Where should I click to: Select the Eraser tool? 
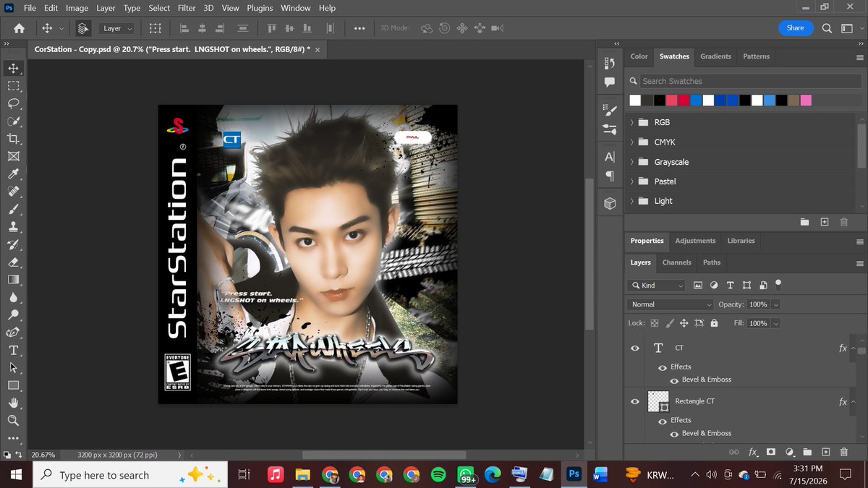[13, 262]
